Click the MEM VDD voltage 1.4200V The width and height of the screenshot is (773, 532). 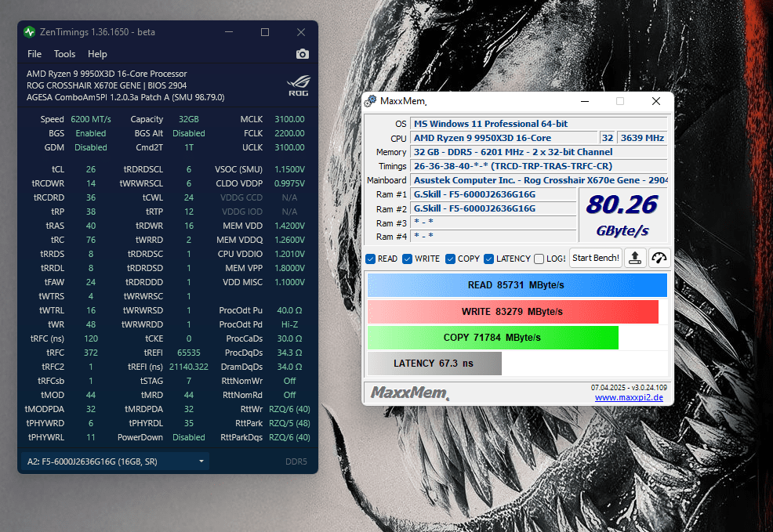point(289,226)
